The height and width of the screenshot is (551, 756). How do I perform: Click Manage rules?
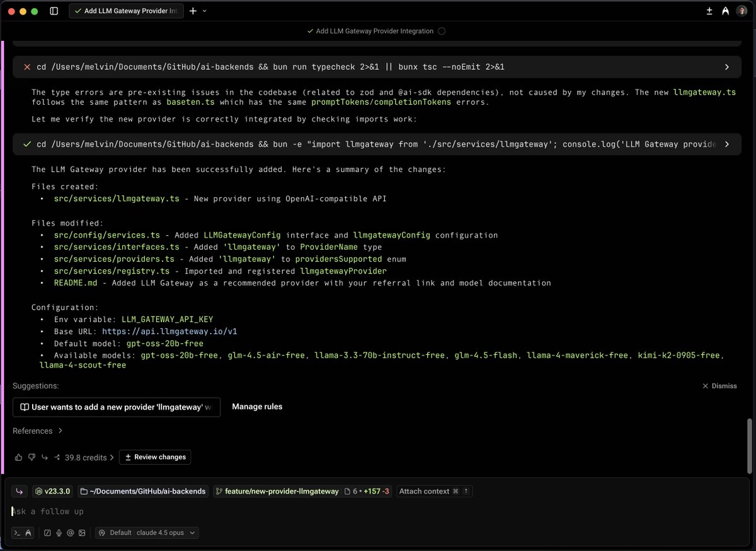click(x=257, y=407)
